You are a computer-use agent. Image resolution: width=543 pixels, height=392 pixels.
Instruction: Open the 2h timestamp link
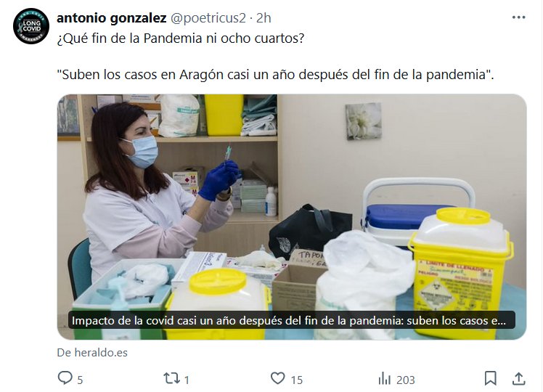(x=264, y=18)
